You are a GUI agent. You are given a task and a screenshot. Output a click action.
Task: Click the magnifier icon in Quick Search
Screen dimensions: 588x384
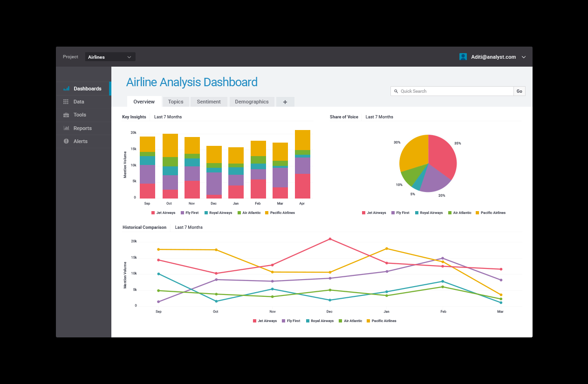point(396,91)
